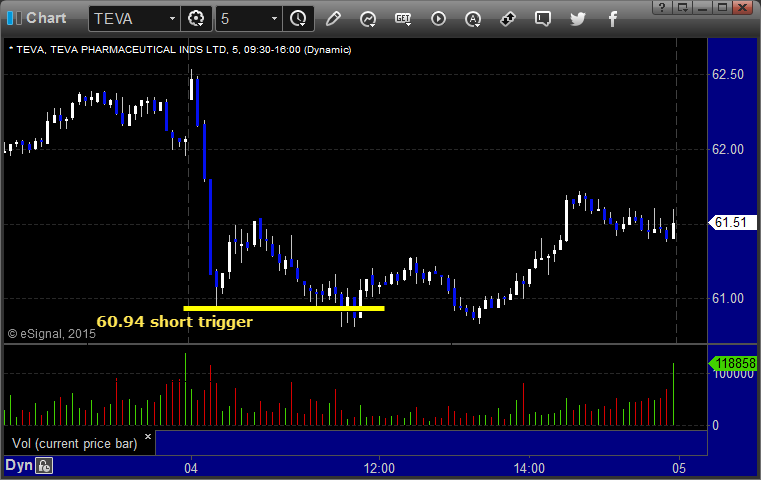Open the alerts A icon
This screenshot has height=480, width=761.
473,19
